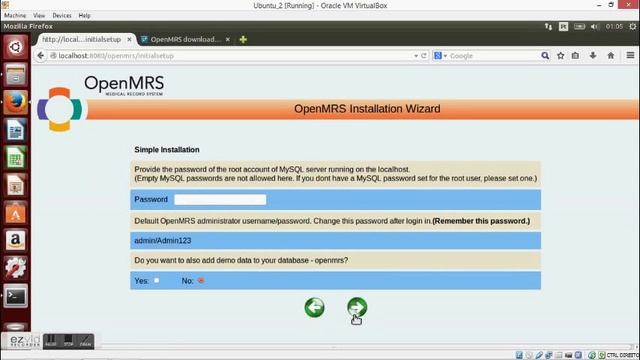
Task: Open Ubuntu Dash search launcher icon
Action: [x=16, y=47]
